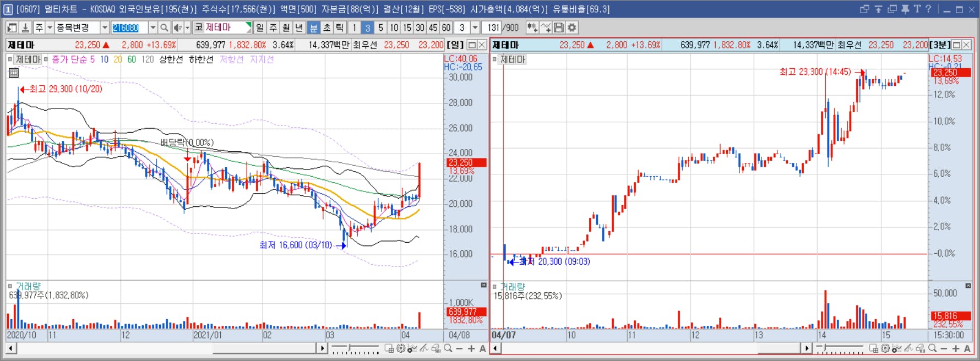Select the 10 minute interval button
Viewport: 980px width, 361px height.
point(394,28)
